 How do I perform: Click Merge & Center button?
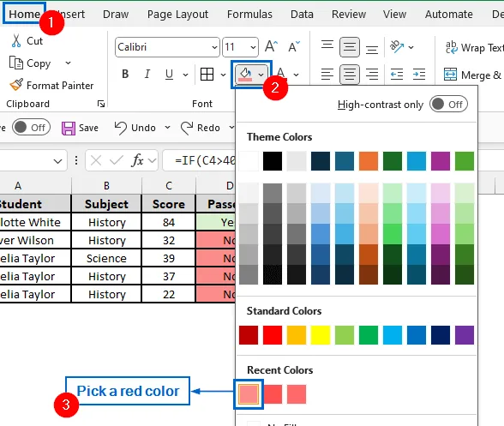[473, 75]
